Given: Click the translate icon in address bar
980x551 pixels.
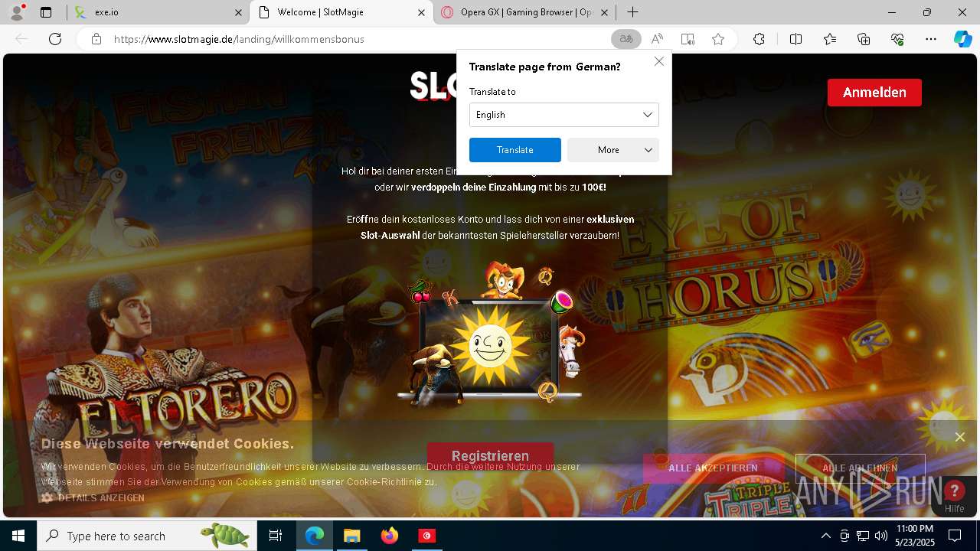Looking at the screenshot, I should coord(626,39).
